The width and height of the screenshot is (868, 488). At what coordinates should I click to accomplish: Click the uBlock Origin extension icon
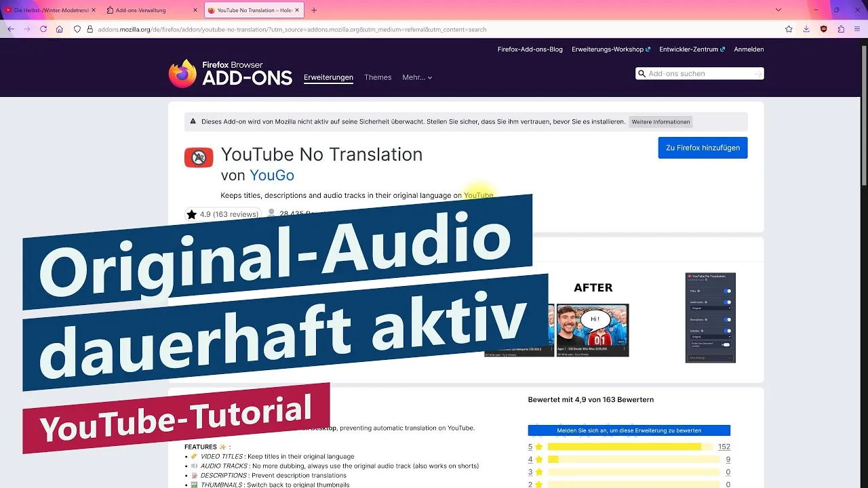pos(824,29)
